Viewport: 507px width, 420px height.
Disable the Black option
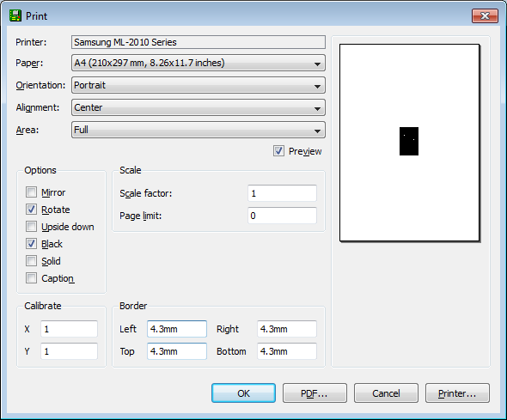(31, 243)
